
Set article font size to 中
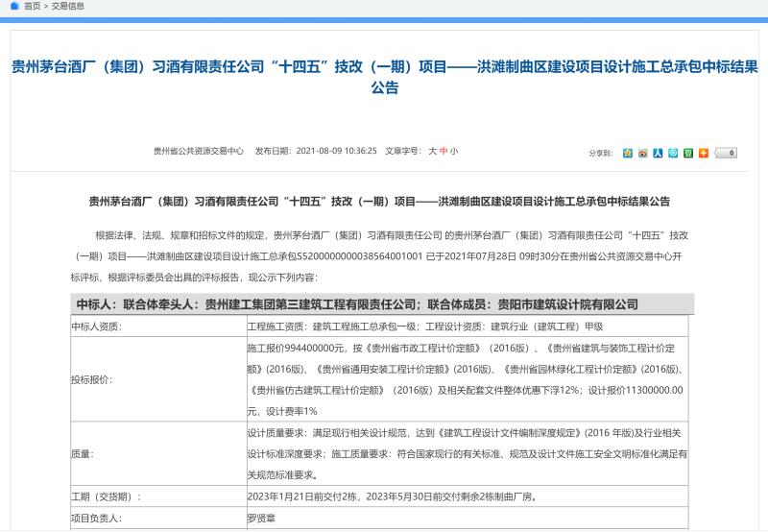point(444,151)
